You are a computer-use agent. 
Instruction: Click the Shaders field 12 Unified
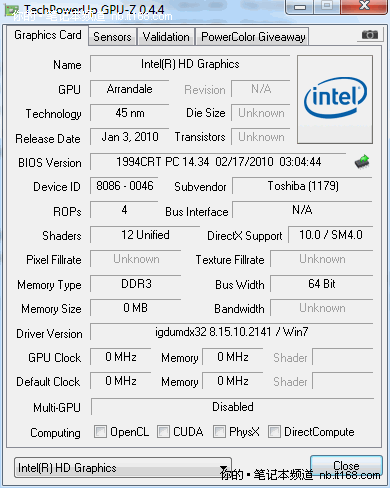(x=145, y=235)
